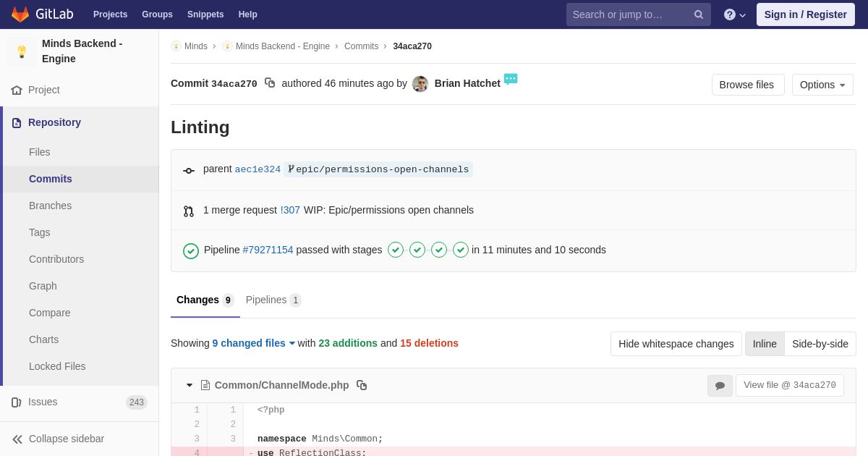Image resolution: width=868 pixels, height=456 pixels.
Task: Open parent commit aec1e324 link
Action: (x=258, y=169)
